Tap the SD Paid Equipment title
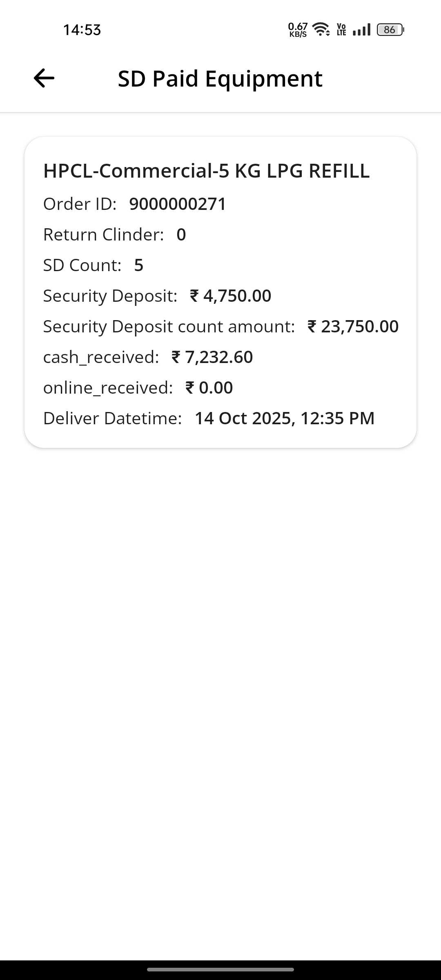441x980 pixels. pos(220,78)
